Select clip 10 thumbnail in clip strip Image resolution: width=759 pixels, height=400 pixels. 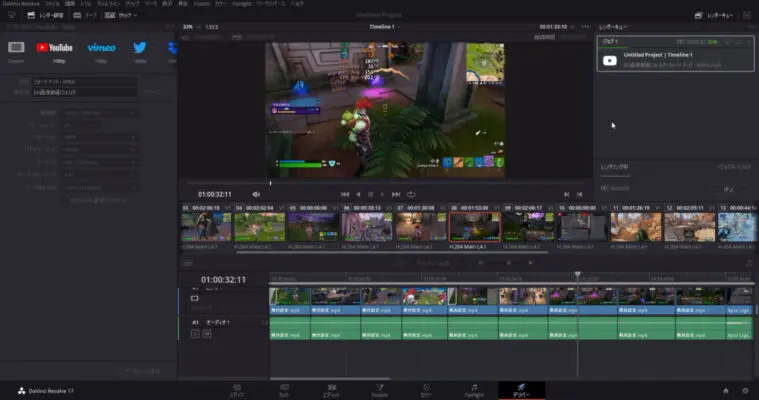(582, 227)
